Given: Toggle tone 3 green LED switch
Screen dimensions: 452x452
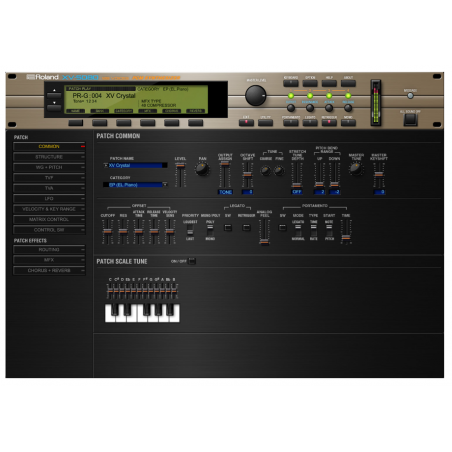Looking at the screenshot, I should [329, 96].
